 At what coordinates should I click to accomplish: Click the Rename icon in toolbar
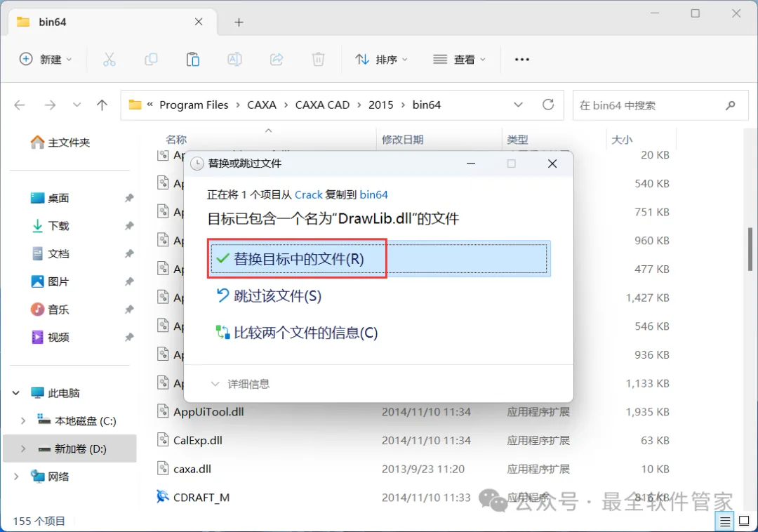(x=234, y=60)
